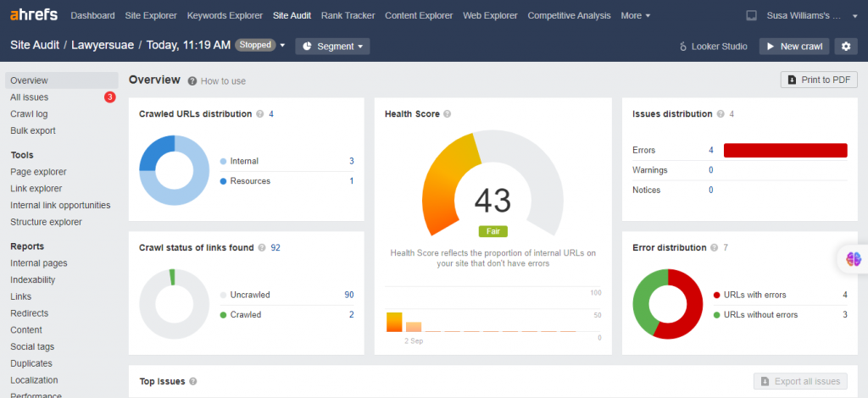Viewport: 868px width, 398px height.
Task: Open the Stopped crawl status dropdown arrow
Action: click(x=282, y=46)
